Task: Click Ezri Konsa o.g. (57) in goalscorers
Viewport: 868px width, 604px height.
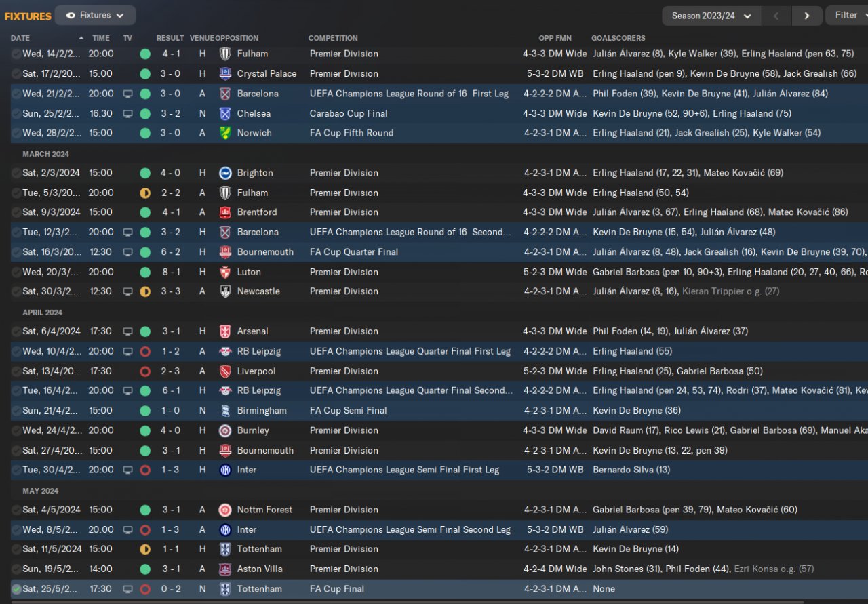Action: point(774,569)
